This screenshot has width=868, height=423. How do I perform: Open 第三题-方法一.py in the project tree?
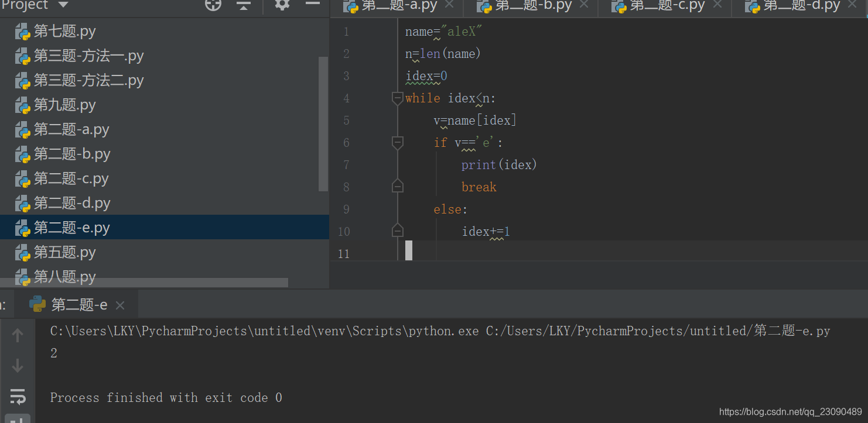(88, 56)
